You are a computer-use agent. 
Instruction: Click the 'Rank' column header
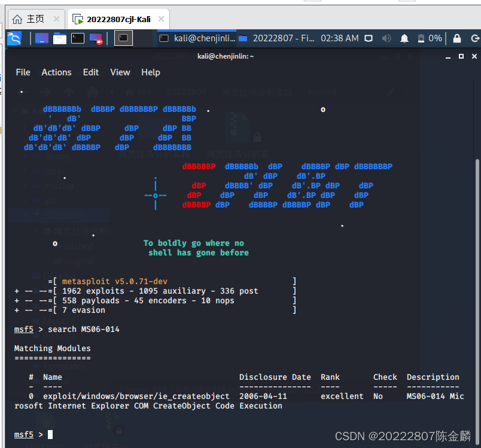tap(330, 377)
